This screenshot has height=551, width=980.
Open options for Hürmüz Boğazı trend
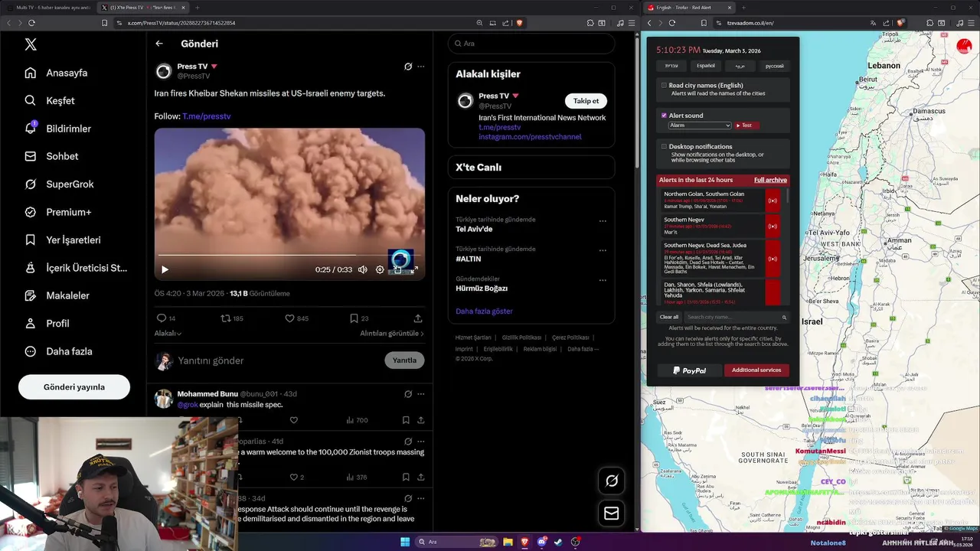click(603, 280)
